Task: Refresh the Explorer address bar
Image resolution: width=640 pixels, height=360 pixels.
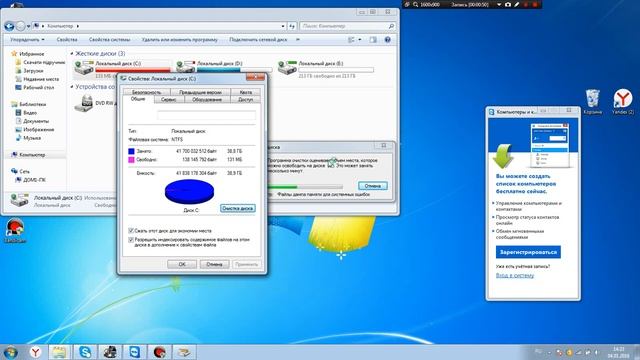Action: (292, 26)
